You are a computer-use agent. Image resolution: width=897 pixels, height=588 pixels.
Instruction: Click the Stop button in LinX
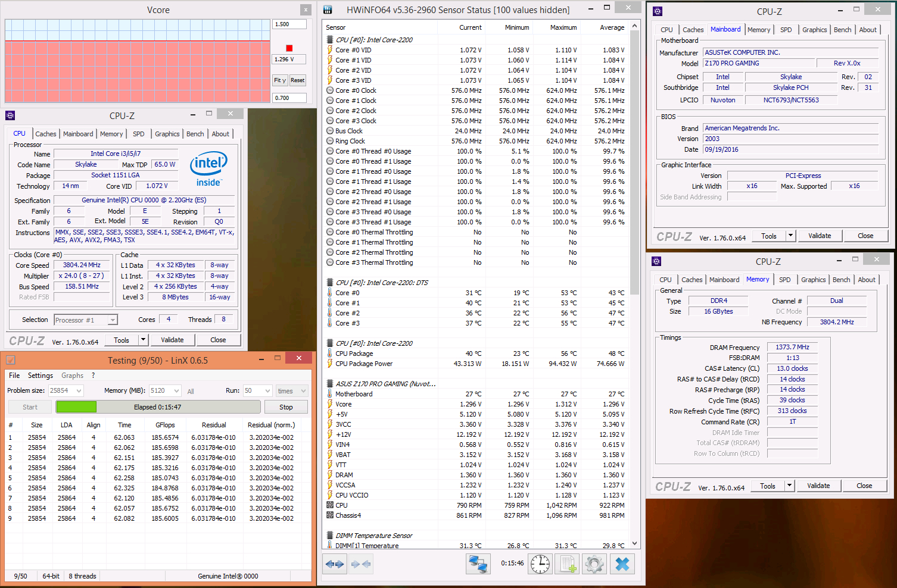coord(286,407)
